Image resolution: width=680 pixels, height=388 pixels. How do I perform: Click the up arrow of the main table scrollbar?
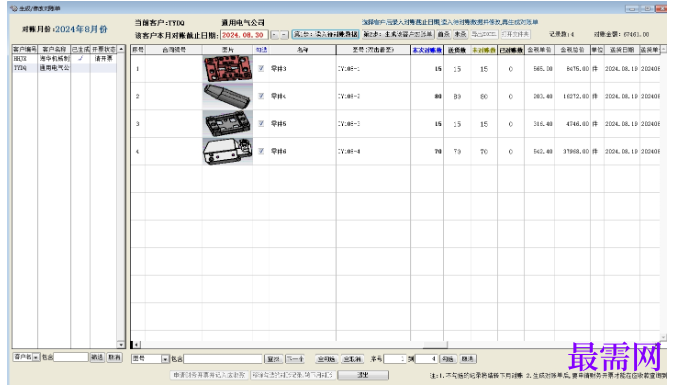click(x=663, y=50)
